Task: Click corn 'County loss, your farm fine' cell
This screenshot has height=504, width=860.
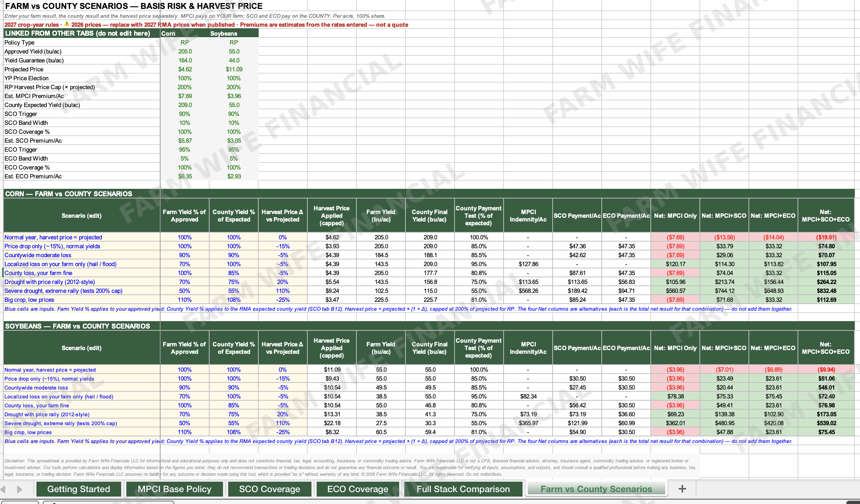Action: click(82, 273)
